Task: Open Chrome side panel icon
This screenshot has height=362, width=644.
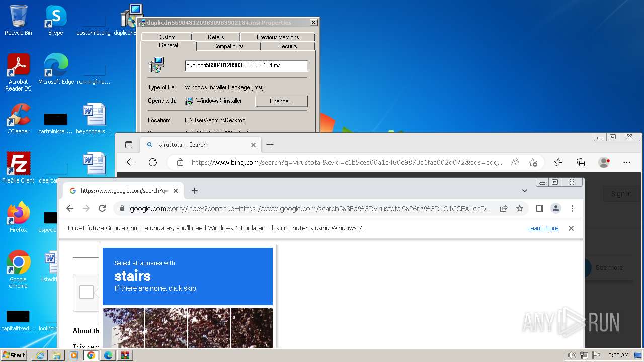Action: pos(540,208)
